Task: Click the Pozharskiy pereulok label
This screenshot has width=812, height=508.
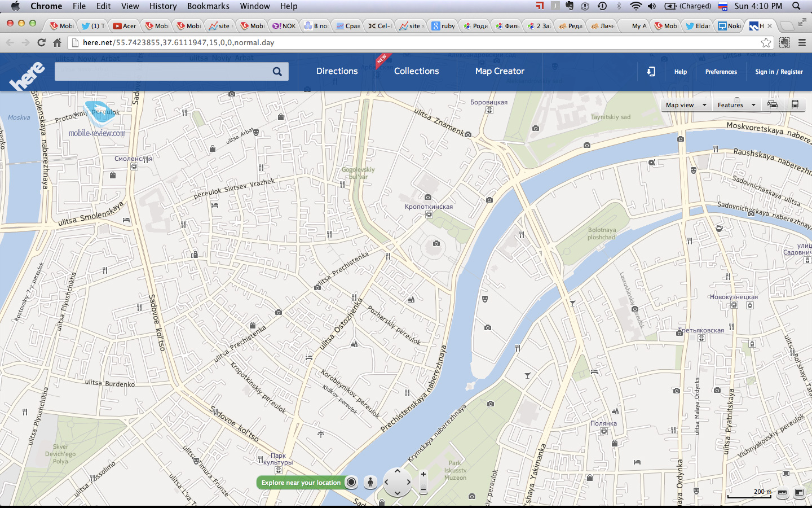Action: [x=394, y=325]
